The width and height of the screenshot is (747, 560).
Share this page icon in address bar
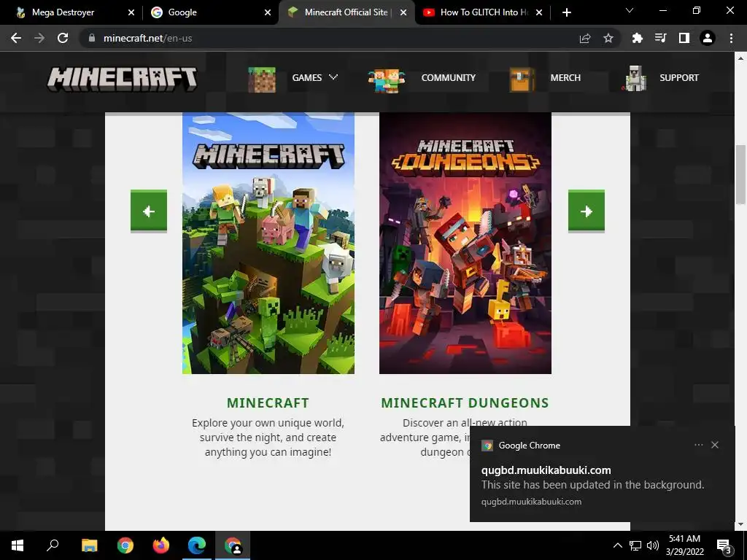point(585,38)
